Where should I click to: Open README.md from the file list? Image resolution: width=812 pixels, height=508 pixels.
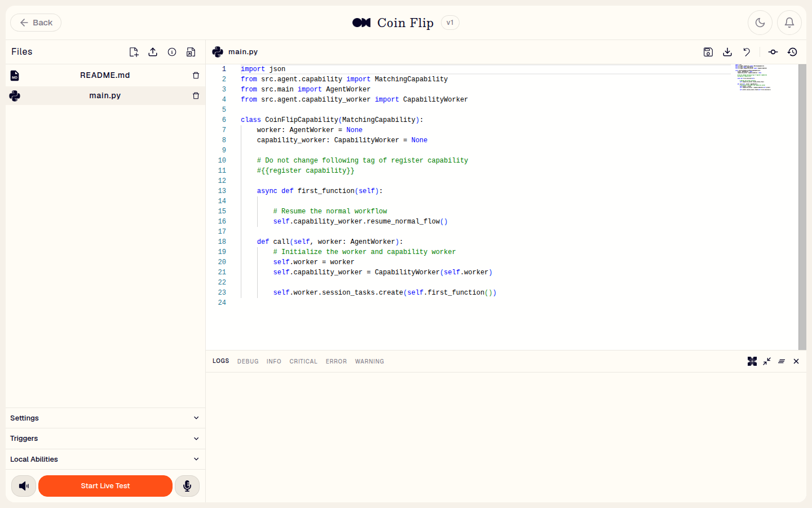click(x=105, y=75)
